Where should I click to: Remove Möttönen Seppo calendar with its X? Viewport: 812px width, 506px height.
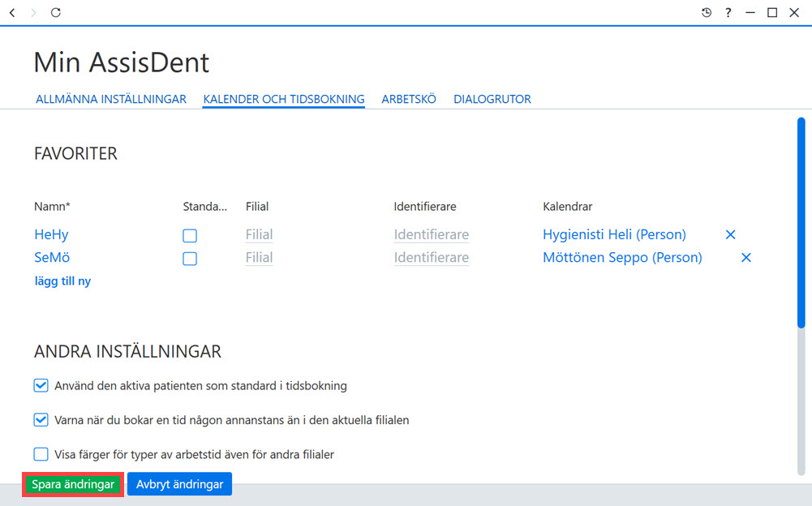coord(745,257)
